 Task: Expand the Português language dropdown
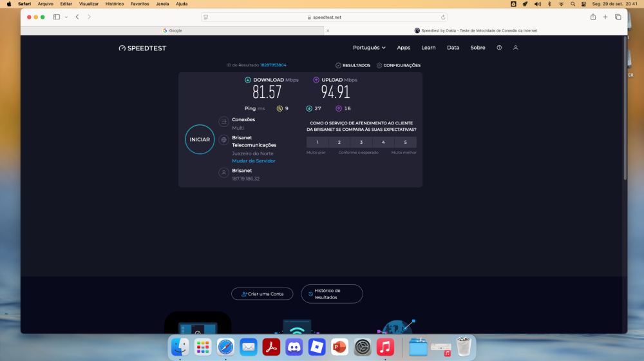point(369,48)
